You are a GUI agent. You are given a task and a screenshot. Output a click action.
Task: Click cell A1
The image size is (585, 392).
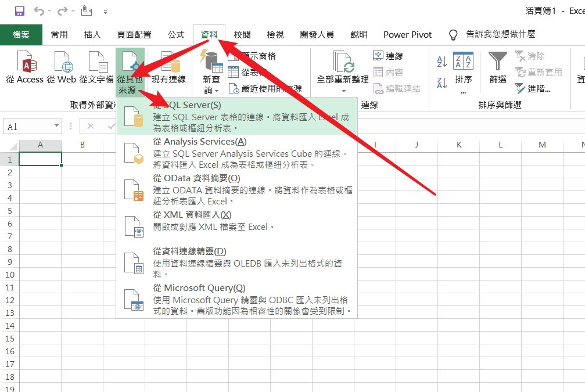40,159
